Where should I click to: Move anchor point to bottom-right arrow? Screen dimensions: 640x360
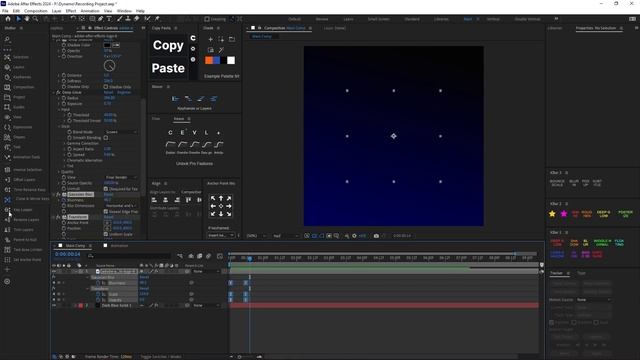tap(229, 214)
